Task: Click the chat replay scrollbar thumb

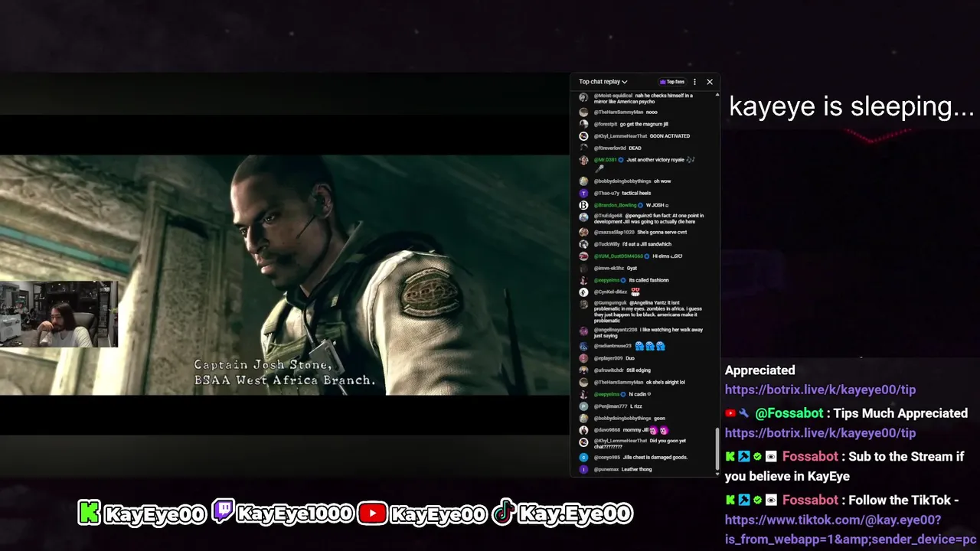Action: tap(717, 448)
